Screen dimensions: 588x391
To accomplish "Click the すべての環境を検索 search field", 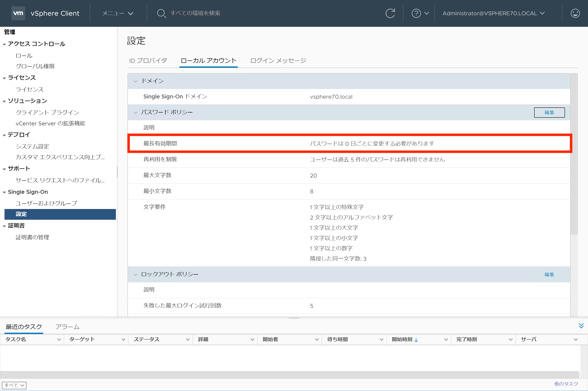I will [195, 13].
